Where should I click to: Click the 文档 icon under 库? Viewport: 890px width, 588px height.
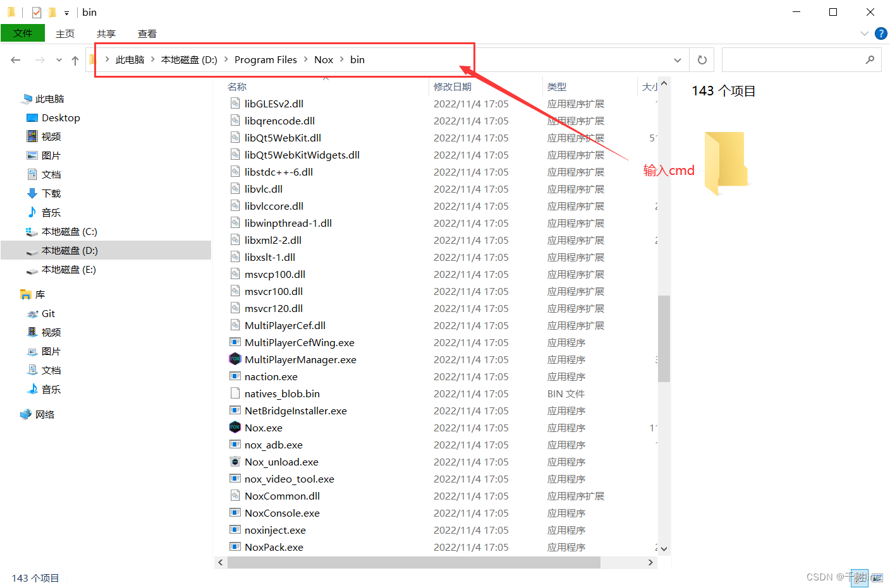pyautogui.click(x=32, y=370)
